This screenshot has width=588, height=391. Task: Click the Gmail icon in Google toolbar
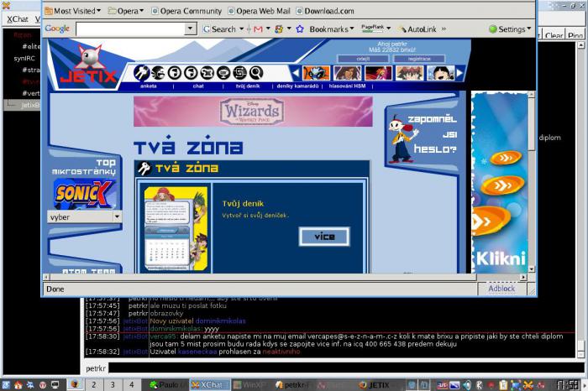click(258, 29)
